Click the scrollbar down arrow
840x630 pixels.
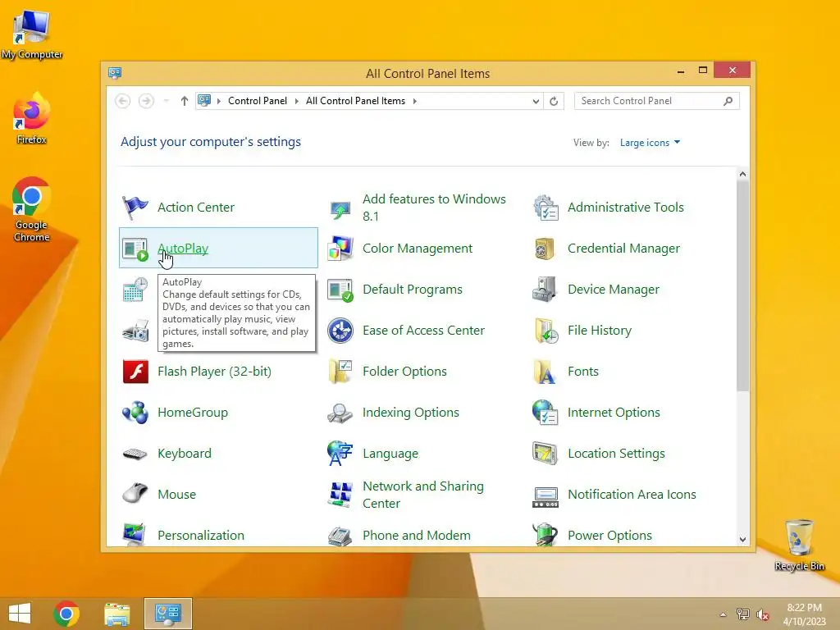742,540
